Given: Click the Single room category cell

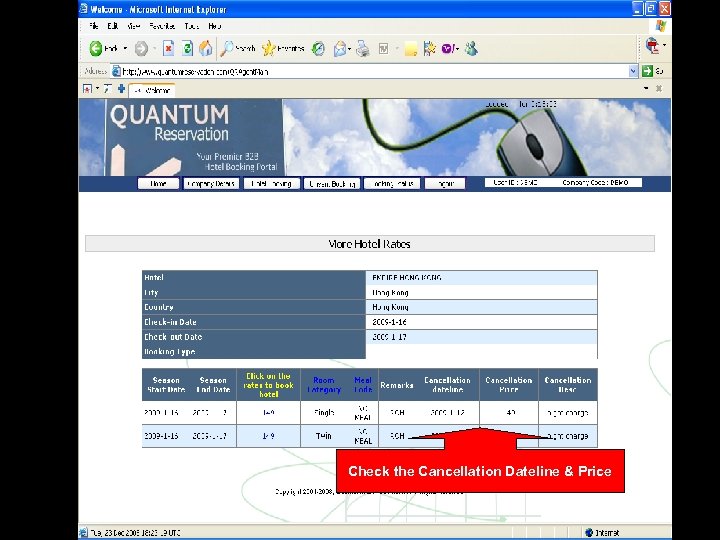Looking at the screenshot, I should pyautogui.click(x=324, y=413).
